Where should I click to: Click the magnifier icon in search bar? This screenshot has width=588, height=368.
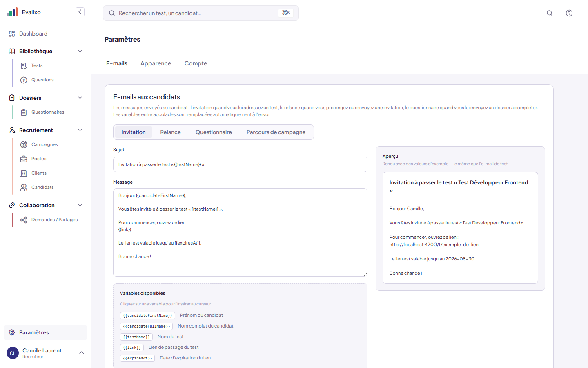112,13
